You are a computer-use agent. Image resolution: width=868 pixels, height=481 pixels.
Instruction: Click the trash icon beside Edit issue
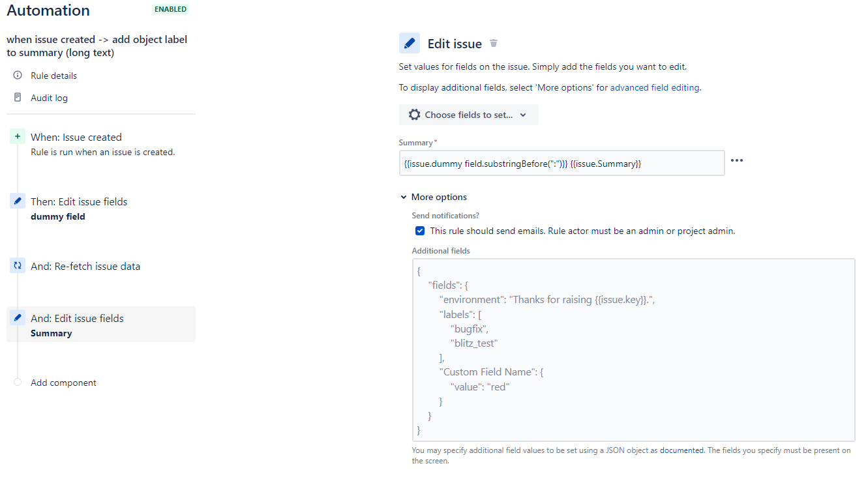494,44
